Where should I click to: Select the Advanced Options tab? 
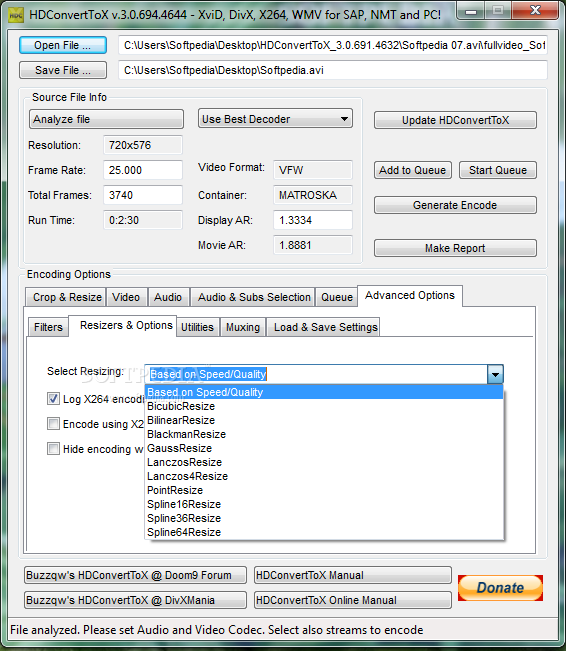click(x=410, y=296)
